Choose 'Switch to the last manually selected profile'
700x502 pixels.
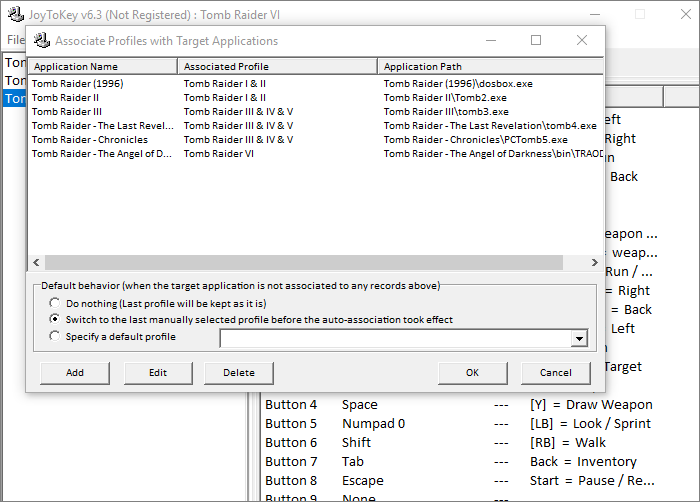point(54,320)
